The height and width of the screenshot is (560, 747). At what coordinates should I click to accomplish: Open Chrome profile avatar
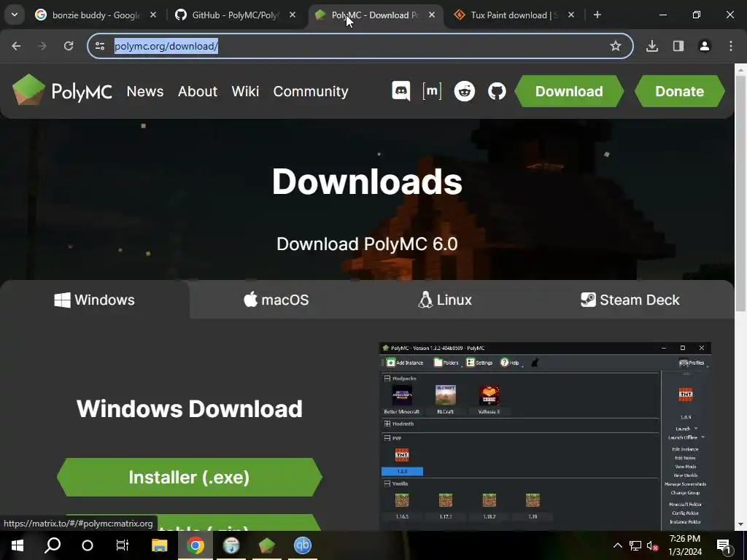(x=705, y=46)
